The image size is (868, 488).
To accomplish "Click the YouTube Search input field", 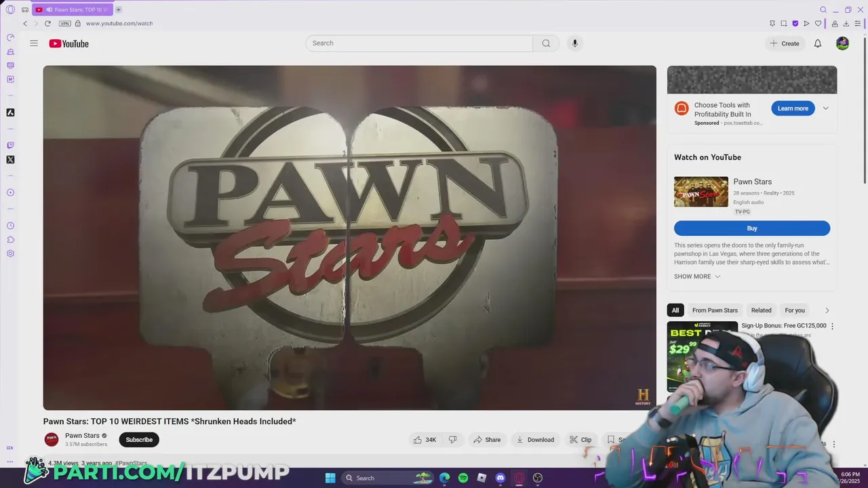I will 419,43.
